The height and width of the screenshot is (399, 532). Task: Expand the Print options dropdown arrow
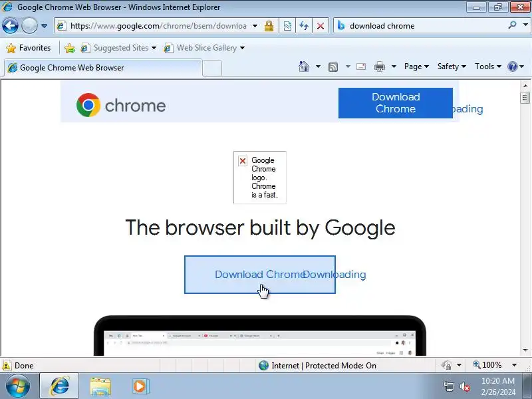click(x=394, y=66)
